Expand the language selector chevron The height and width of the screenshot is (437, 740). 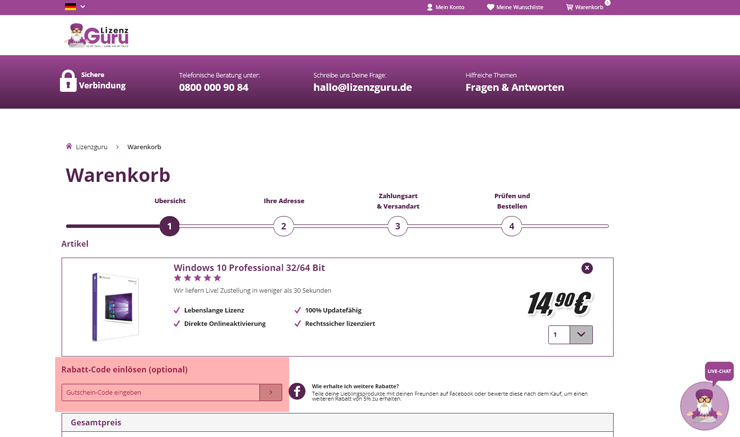[83, 7]
